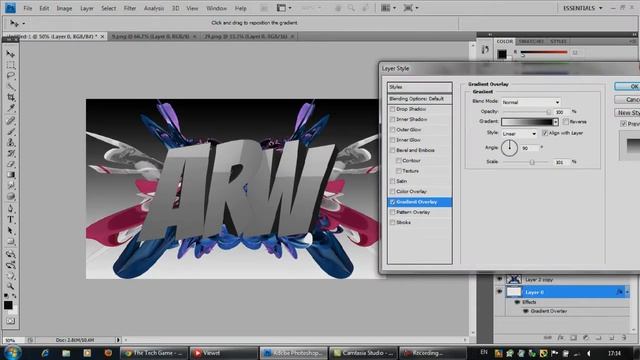
Task: Select the Path Selection tool
Action: 11,231
